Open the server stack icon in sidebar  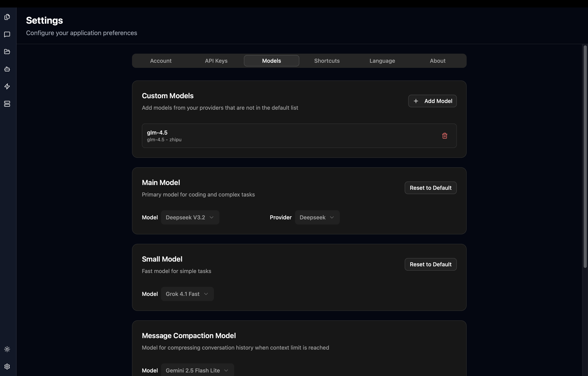coord(7,104)
